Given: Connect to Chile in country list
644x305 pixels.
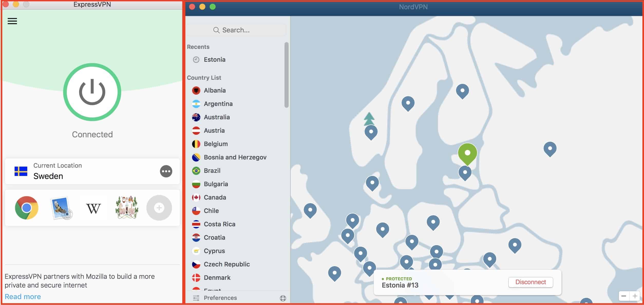Looking at the screenshot, I should 211,211.
